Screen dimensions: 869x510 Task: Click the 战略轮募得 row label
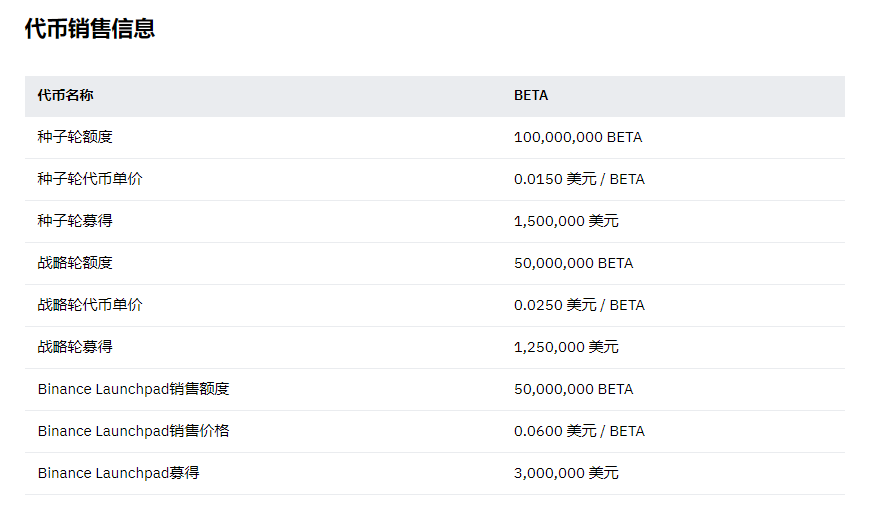pyautogui.click(x=75, y=347)
